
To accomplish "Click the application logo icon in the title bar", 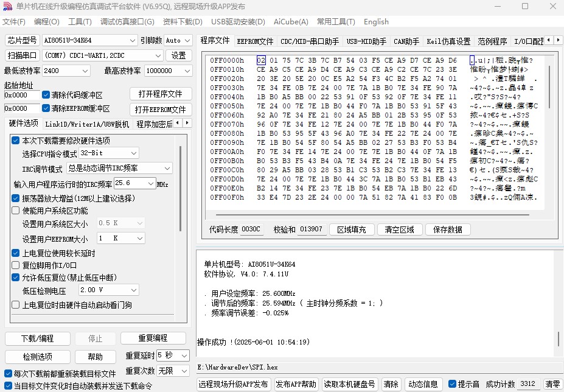I will (7, 7).
